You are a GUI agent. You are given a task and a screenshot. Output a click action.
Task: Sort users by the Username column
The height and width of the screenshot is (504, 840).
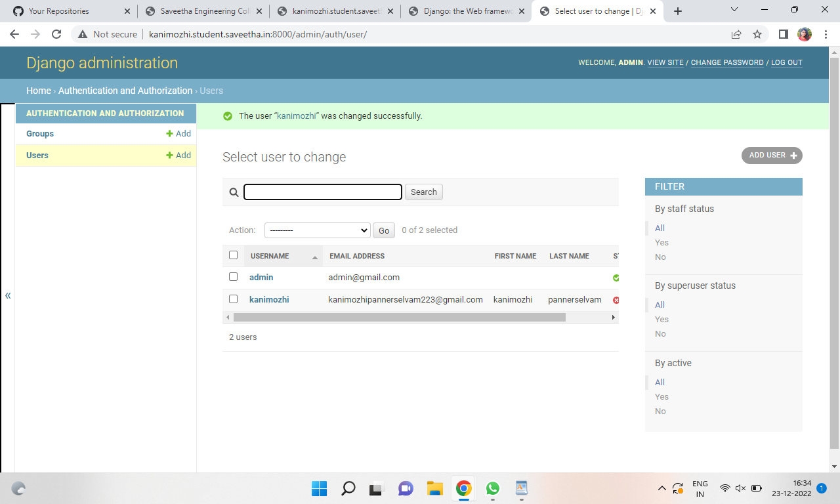270,256
